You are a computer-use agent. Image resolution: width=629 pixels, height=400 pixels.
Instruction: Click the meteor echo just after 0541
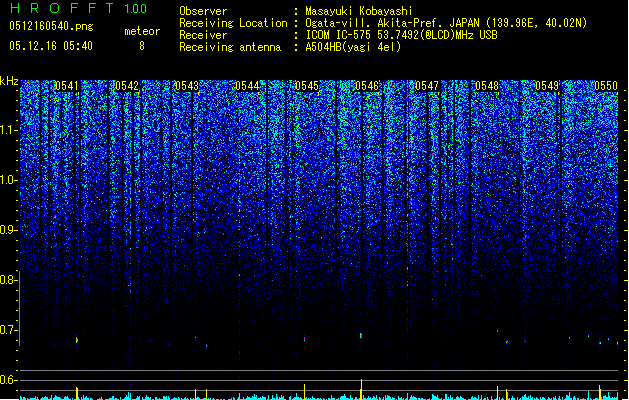pyautogui.click(x=77, y=340)
